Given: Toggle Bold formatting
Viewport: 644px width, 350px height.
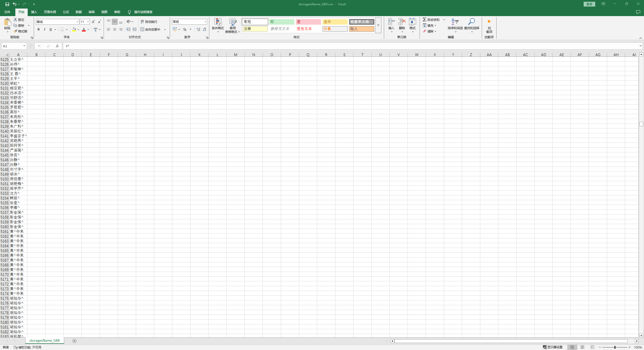Looking at the screenshot, I should [x=38, y=29].
